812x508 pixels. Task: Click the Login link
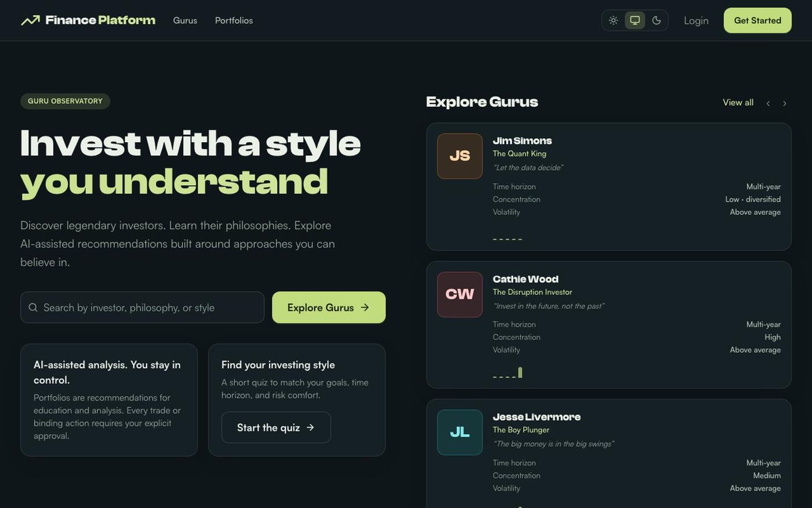pos(696,20)
